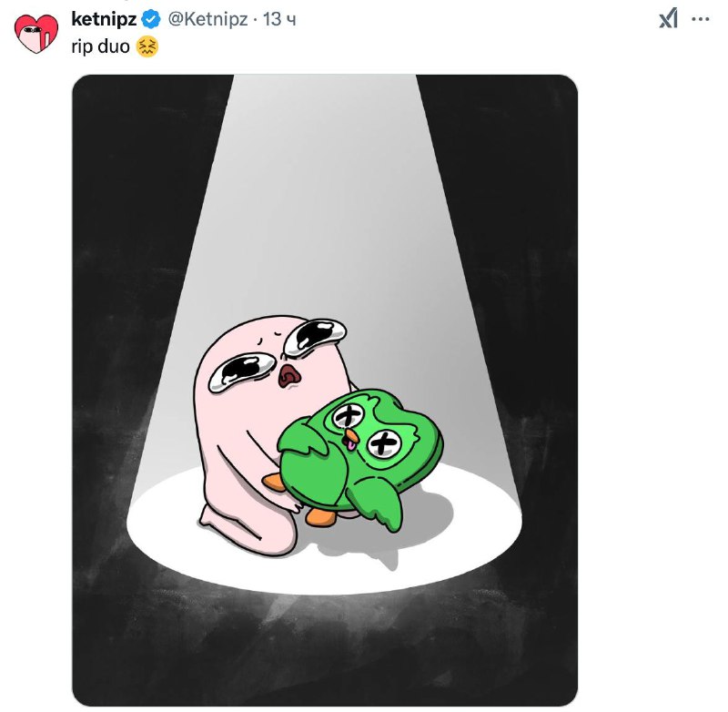Click the pink character's upper teary eye
The height and width of the screenshot is (712, 728).
pyautogui.click(x=315, y=337)
